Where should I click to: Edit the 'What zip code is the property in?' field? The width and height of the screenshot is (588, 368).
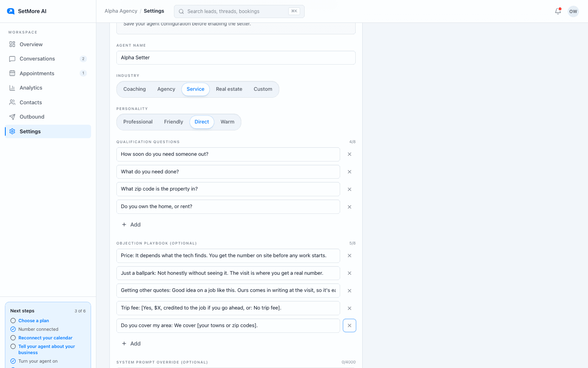[x=228, y=189]
